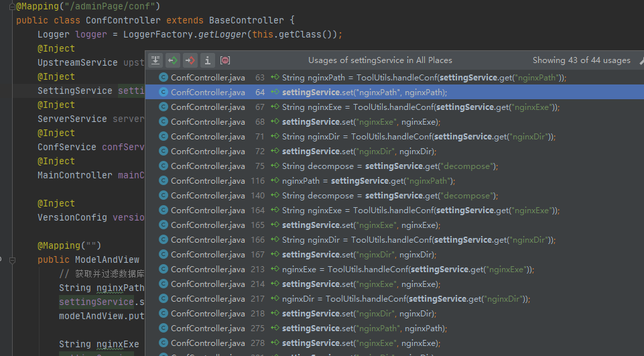Screen dimensions: 644x356
Task: Toggle write access usages filter
Action: coord(190,60)
